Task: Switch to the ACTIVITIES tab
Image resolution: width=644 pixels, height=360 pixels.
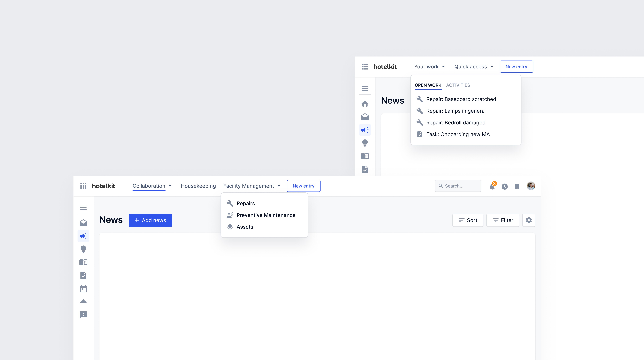Action: pyautogui.click(x=458, y=85)
